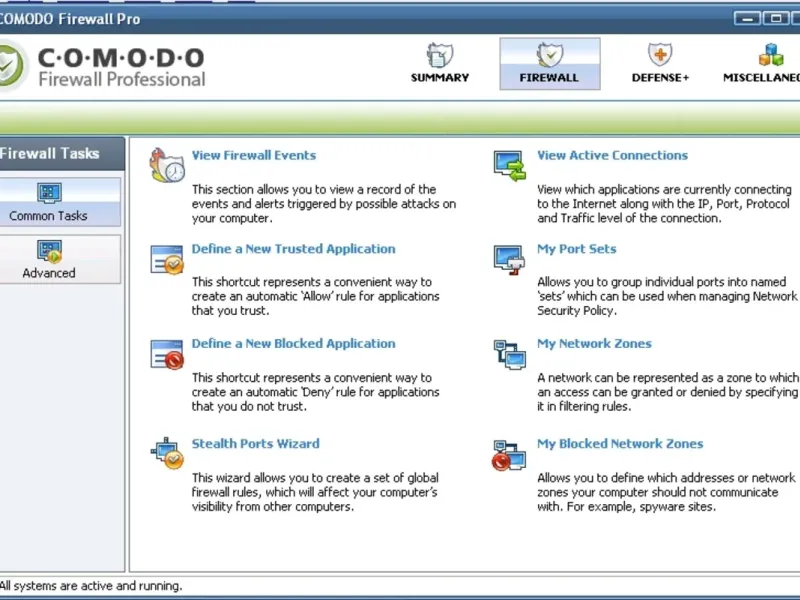Open My Network Zones link

coord(594,344)
